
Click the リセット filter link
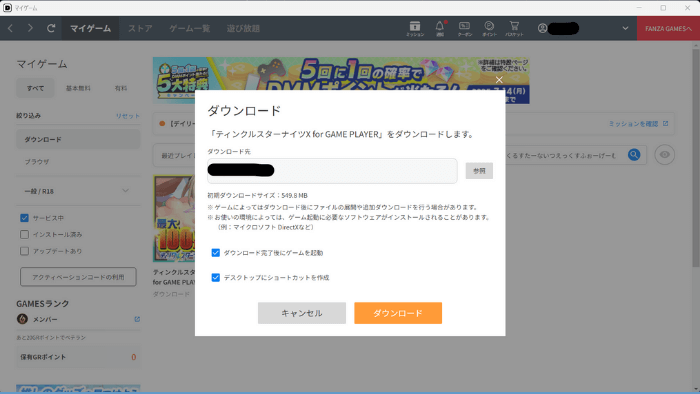tap(128, 116)
